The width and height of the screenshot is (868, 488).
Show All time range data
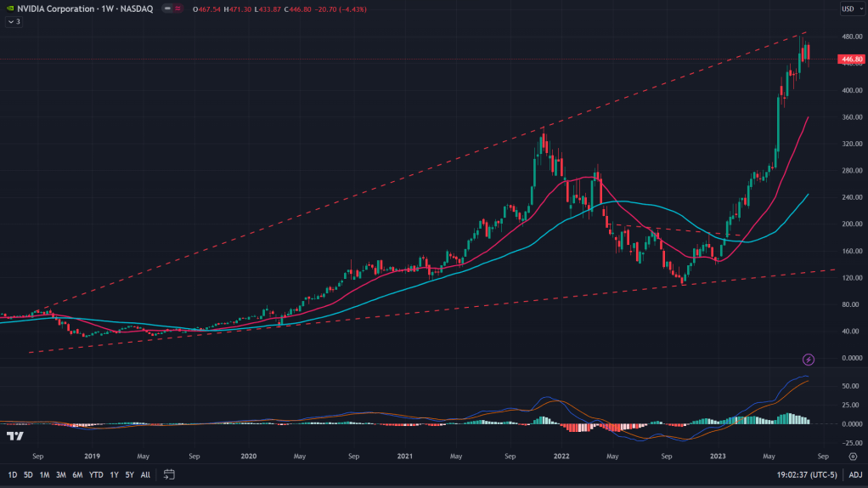click(145, 474)
